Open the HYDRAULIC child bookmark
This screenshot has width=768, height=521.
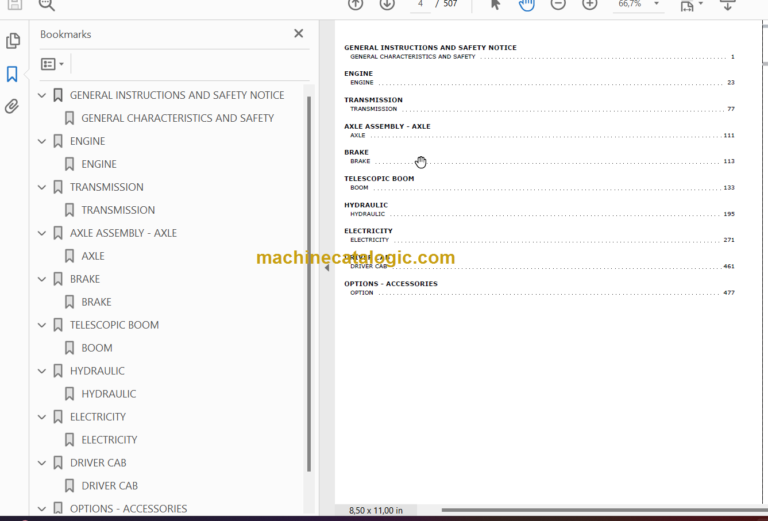(109, 394)
